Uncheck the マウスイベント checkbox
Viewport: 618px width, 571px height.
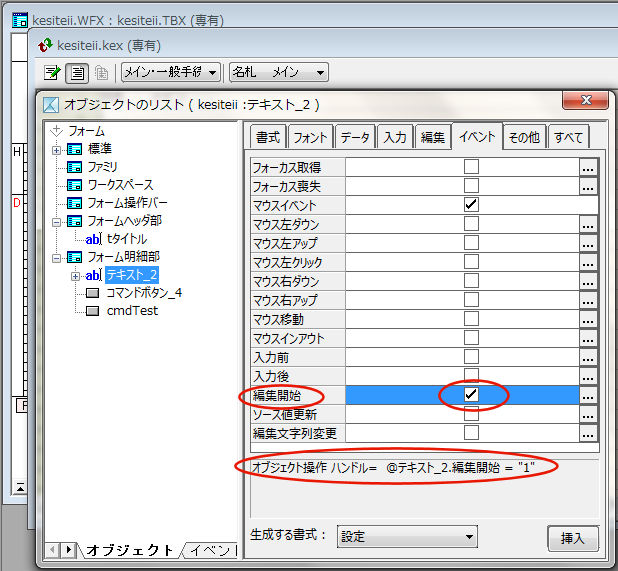tap(471, 205)
